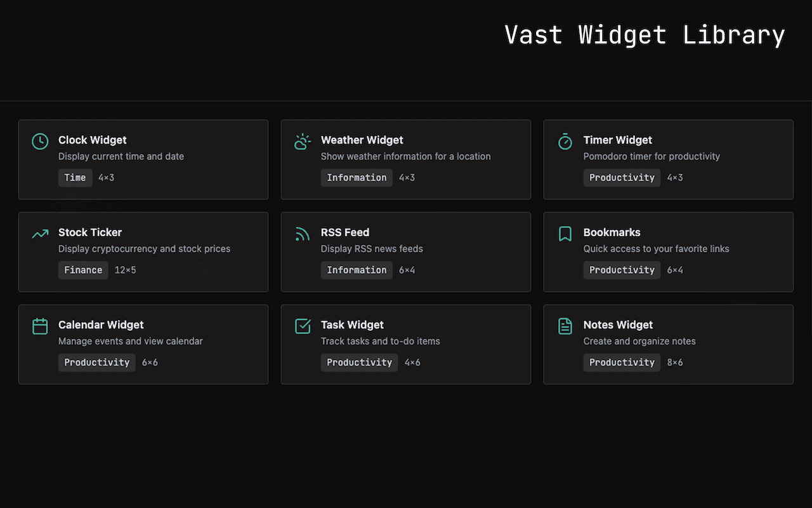Click the Time category tag
Image resolution: width=812 pixels, height=508 pixels.
tap(75, 178)
